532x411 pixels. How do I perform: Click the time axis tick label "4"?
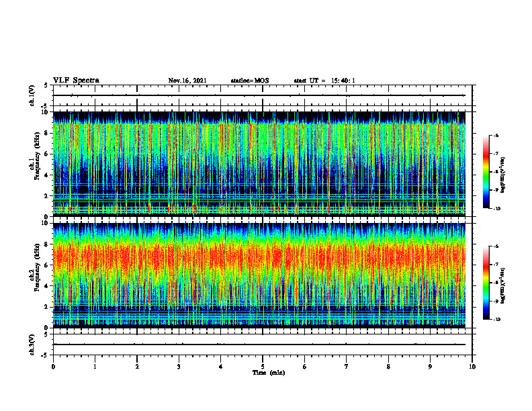[221, 367]
